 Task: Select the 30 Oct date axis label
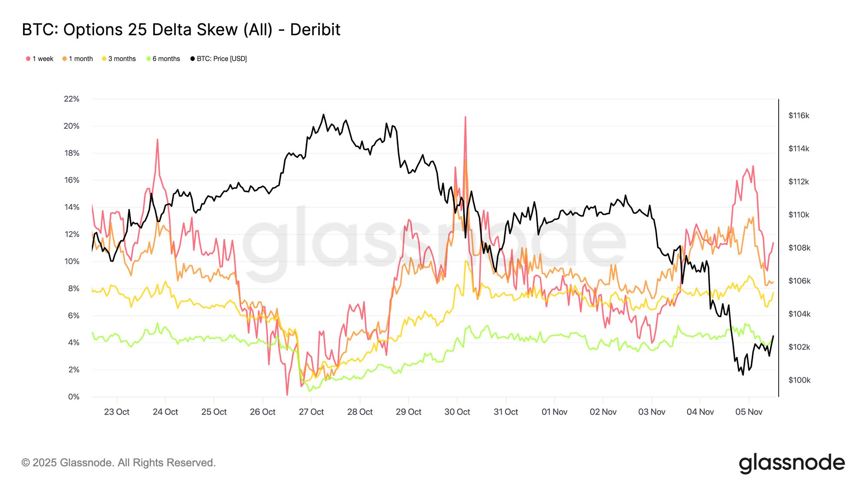point(457,412)
